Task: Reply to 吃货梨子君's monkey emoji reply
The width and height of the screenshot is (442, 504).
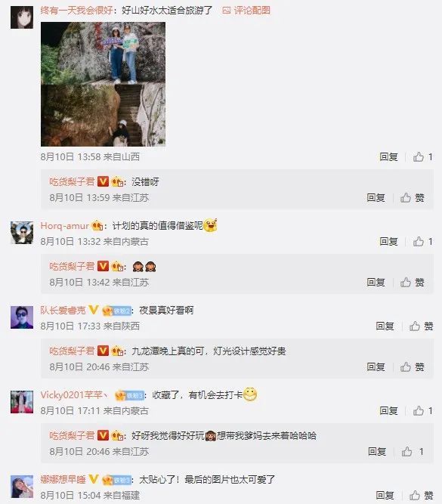Action: 376,282
